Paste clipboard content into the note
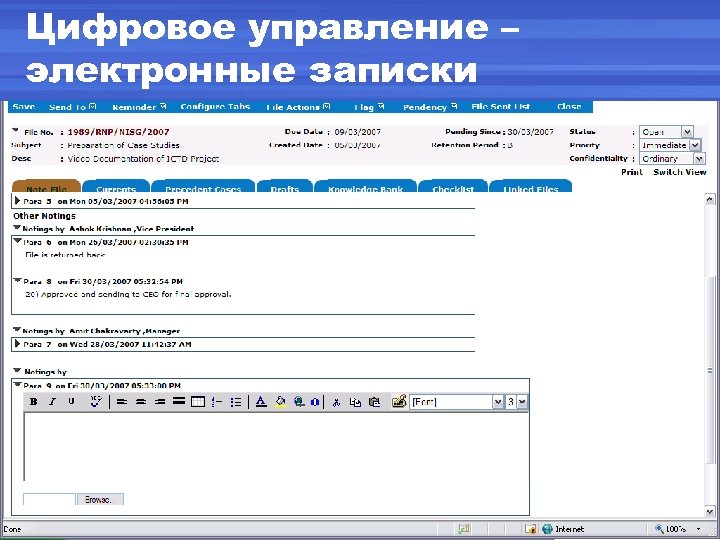Image resolution: width=720 pixels, height=540 pixels. click(x=375, y=402)
